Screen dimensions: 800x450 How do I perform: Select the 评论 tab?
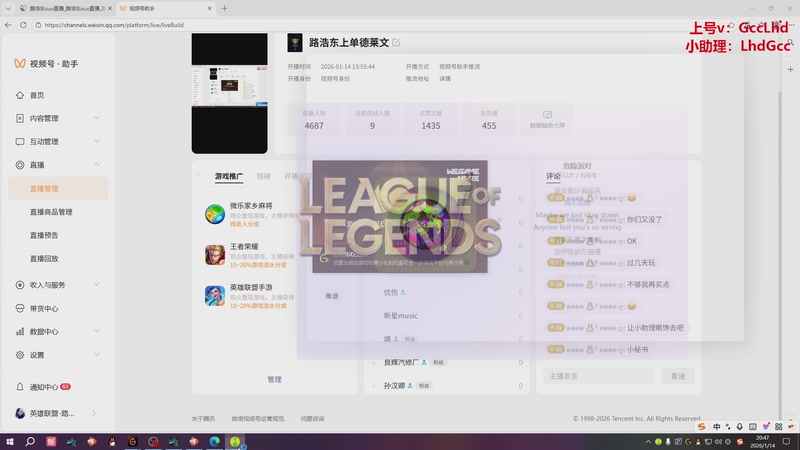coord(553,176)
